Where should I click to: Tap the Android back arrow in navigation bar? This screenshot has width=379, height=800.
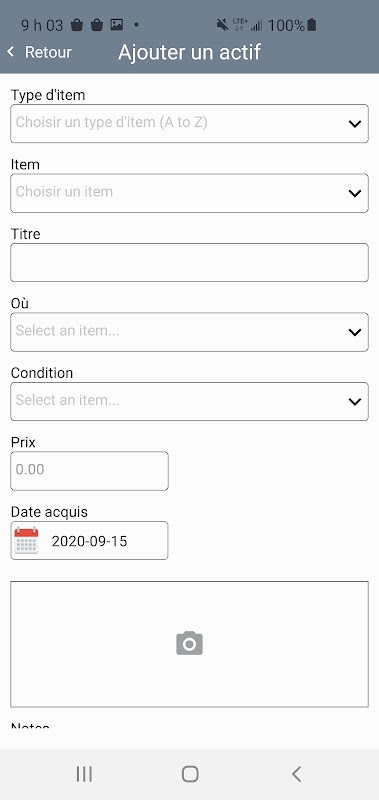coord(296,774)
